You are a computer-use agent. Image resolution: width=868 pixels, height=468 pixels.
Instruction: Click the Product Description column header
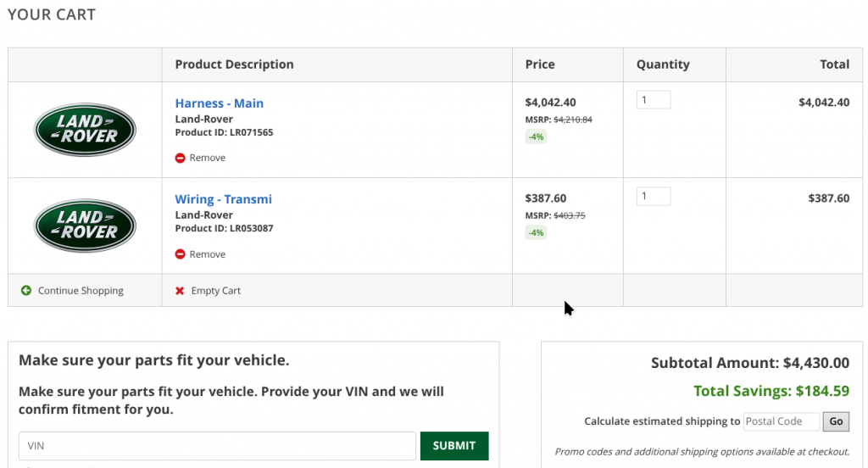pos(234,64)
